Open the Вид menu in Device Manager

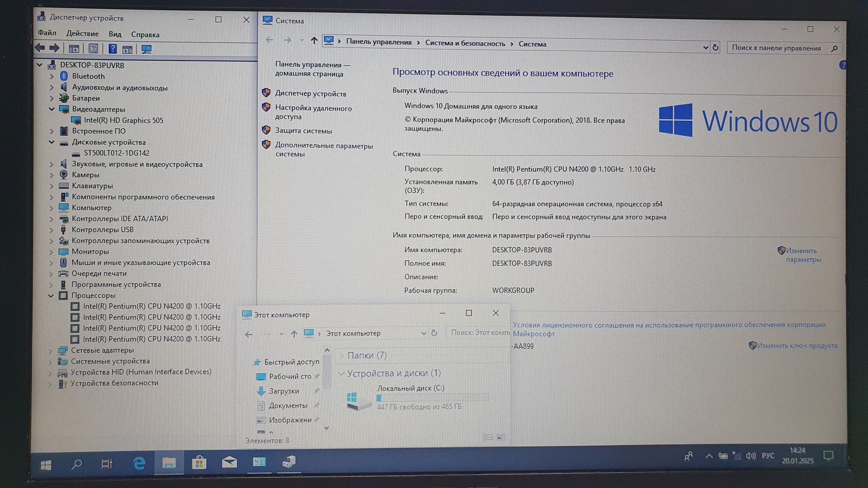115,34
